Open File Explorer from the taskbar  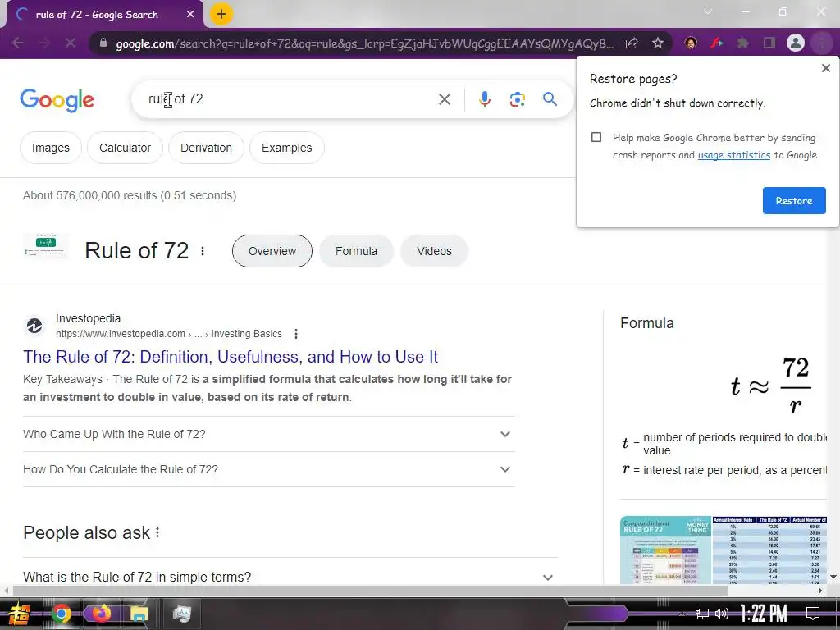coord(139,614)
